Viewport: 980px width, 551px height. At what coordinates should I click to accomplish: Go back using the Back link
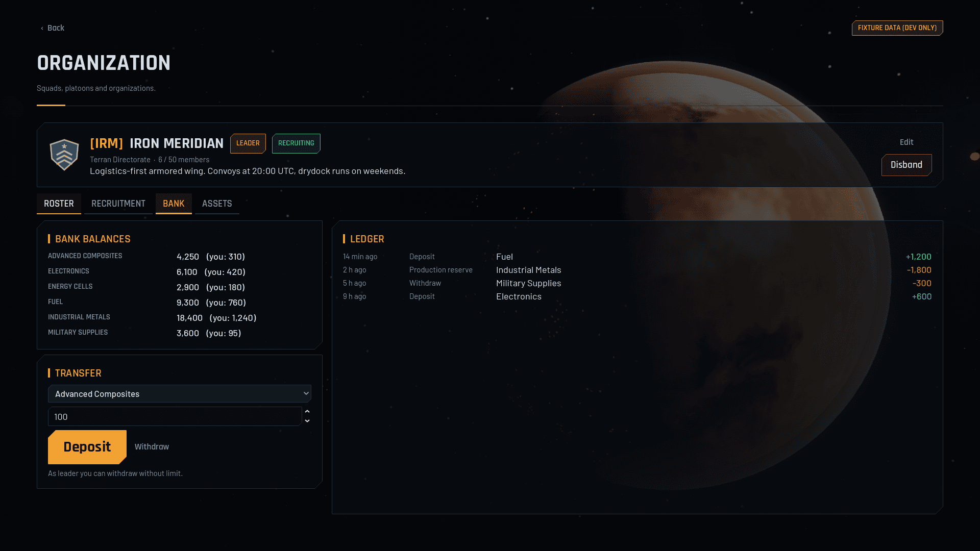53,28
